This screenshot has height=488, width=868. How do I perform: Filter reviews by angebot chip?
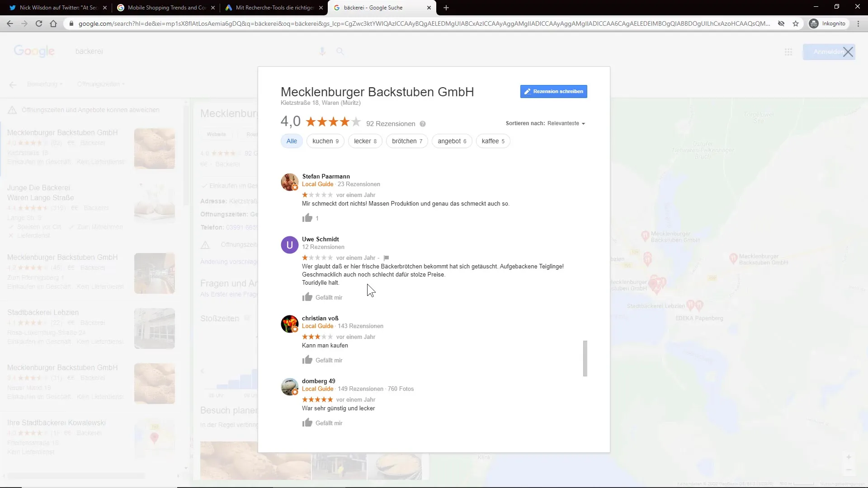(452, 141)
